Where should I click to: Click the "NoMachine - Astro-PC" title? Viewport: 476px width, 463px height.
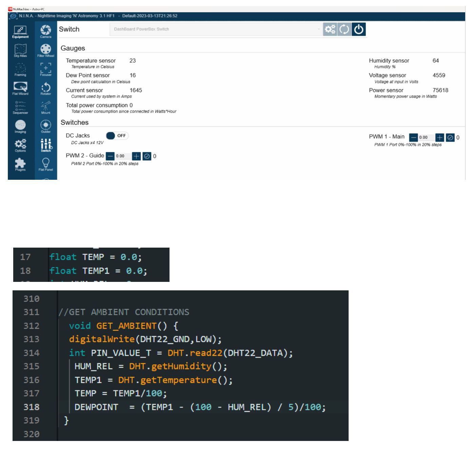[x=29, y=9]
